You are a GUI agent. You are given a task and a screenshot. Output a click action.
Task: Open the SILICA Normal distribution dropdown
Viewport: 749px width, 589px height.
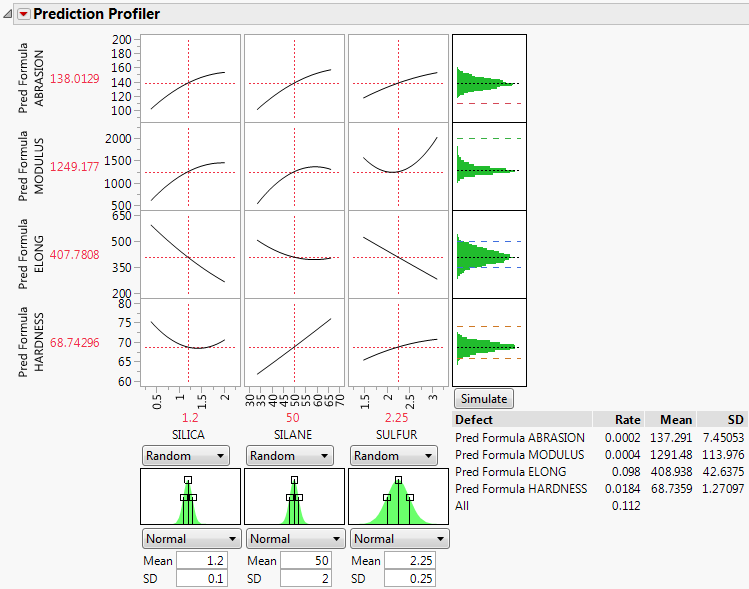pyautogui.click(x=186, y=538)
